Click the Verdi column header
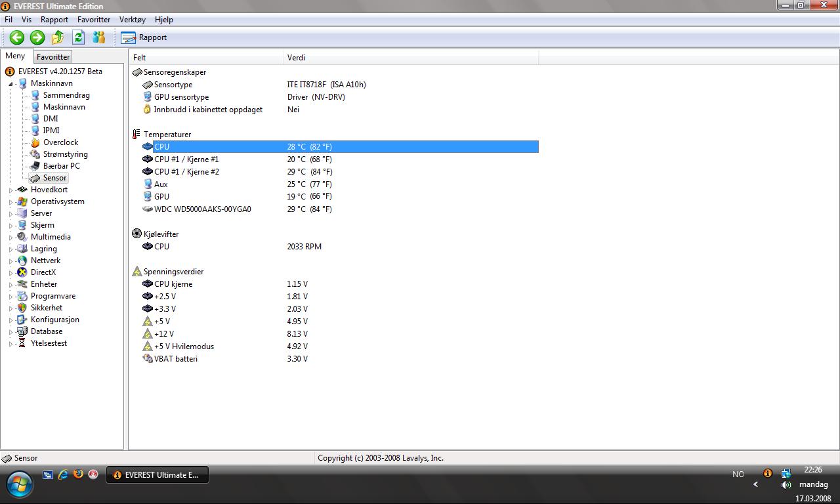 pos(411,58)
